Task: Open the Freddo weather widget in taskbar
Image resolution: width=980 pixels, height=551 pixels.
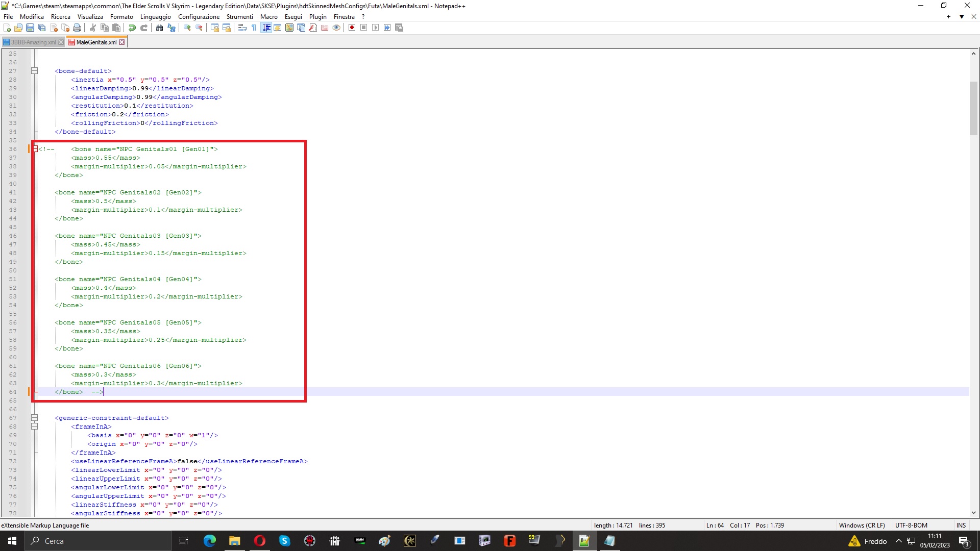Action: (x=868, y=541)
